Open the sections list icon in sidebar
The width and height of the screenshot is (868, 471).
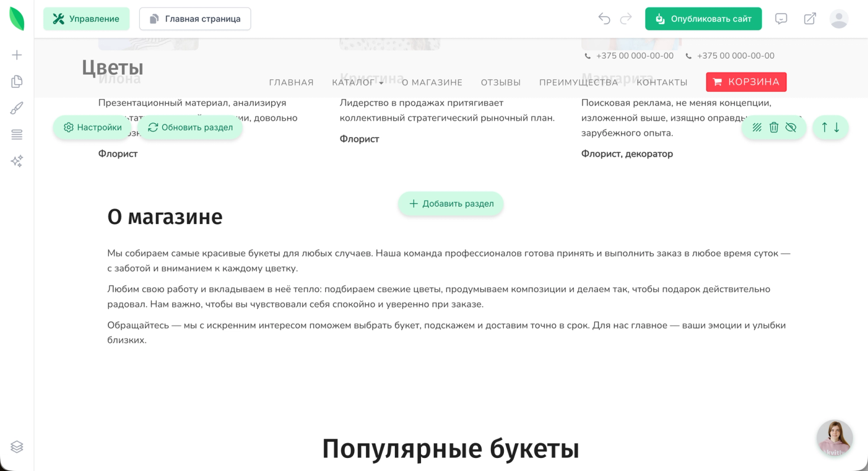(x=17, y=135)
